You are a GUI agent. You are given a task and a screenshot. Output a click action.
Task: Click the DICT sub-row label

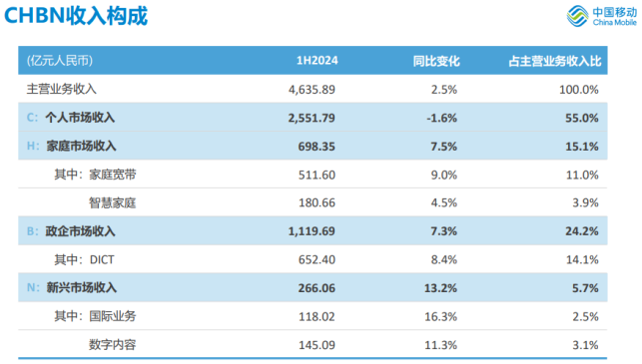(102, 259)
